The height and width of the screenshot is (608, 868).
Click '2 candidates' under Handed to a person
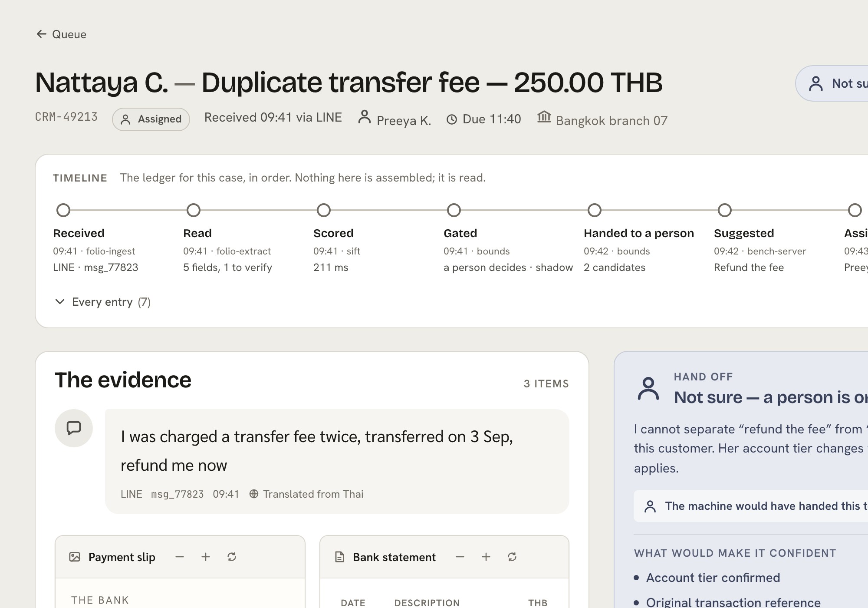pos(615,268)
